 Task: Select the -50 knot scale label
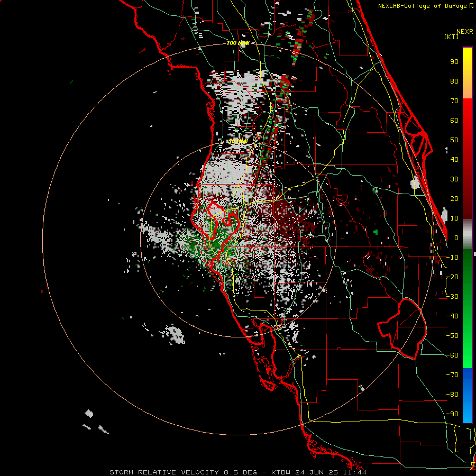tap(452, 336)
